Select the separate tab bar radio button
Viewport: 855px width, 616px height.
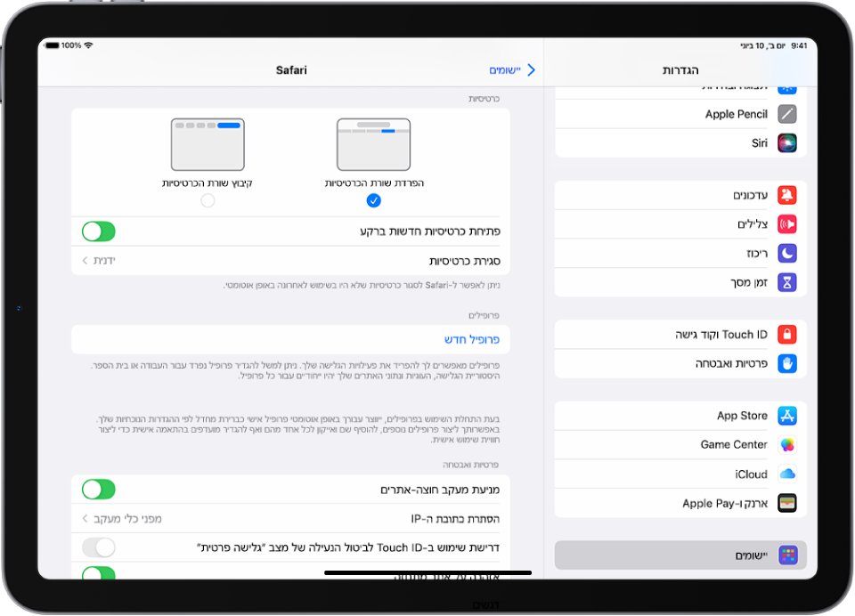tap(374, 201)
